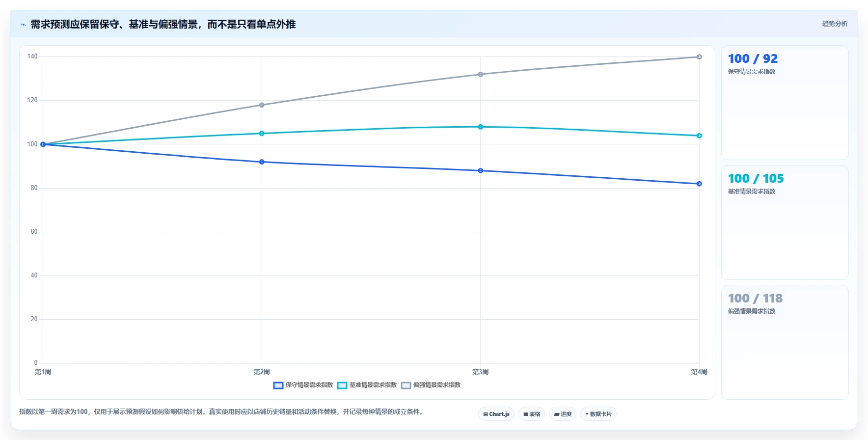Click the 20 y-axis label
Viewport: 868px width, 440px height.
click(34, 319)
